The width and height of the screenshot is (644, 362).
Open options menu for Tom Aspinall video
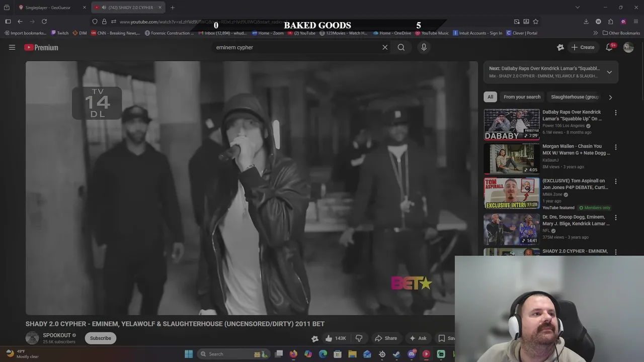tap(615, 181)
